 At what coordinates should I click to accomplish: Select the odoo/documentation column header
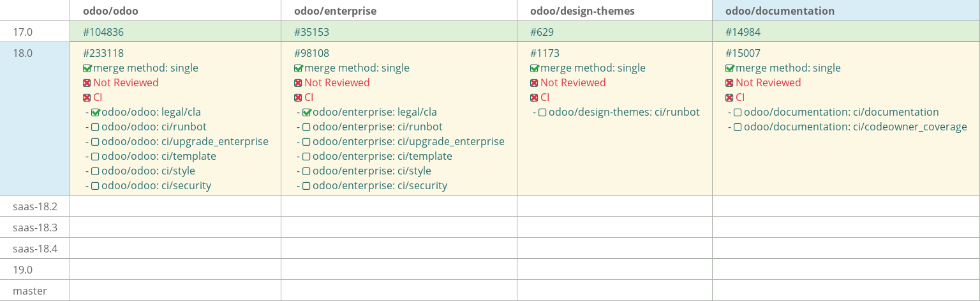[x=780, y=11]
